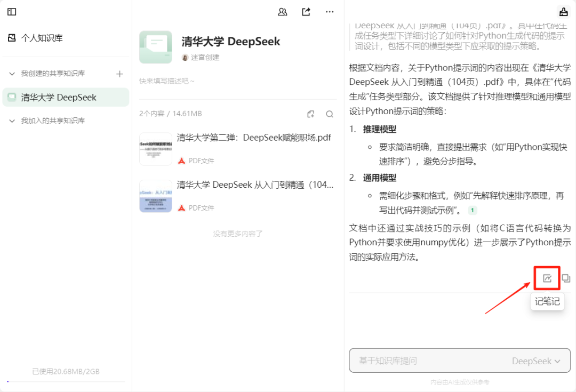576x392 pixels.
Task: Collapse the sidebar using the panel icon
Action: pos(12,12)
